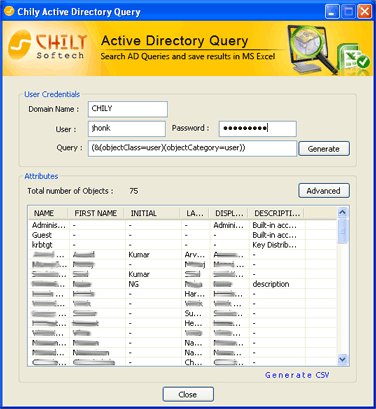Select the krbtgt row in results

pos(182,245)
